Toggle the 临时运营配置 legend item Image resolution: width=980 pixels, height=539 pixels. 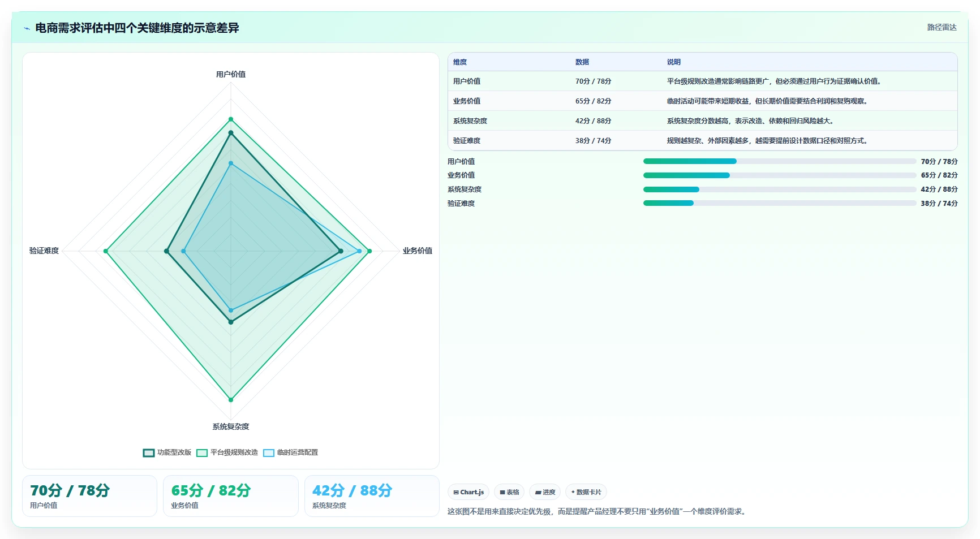(291, 452)
